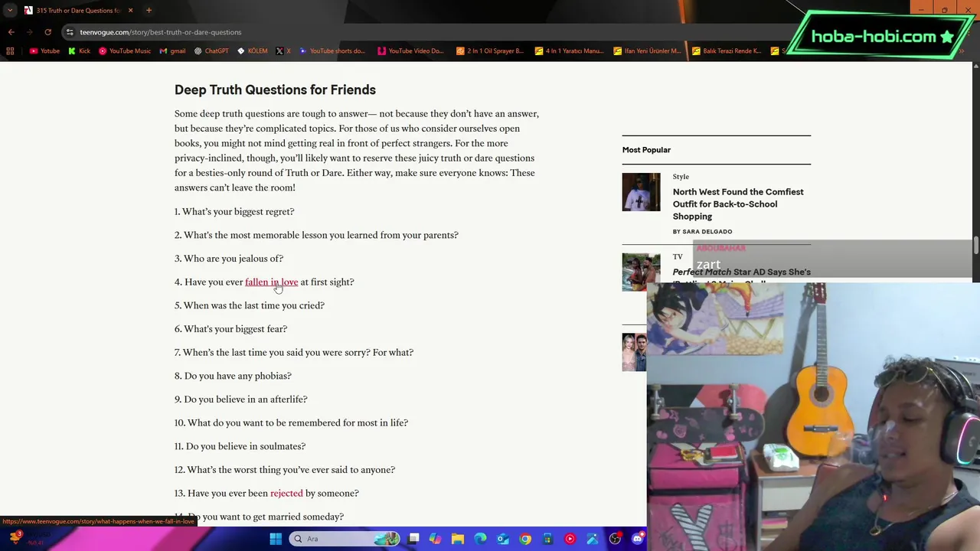Open OBS Studio from the taskbar

tap(615, 539)
